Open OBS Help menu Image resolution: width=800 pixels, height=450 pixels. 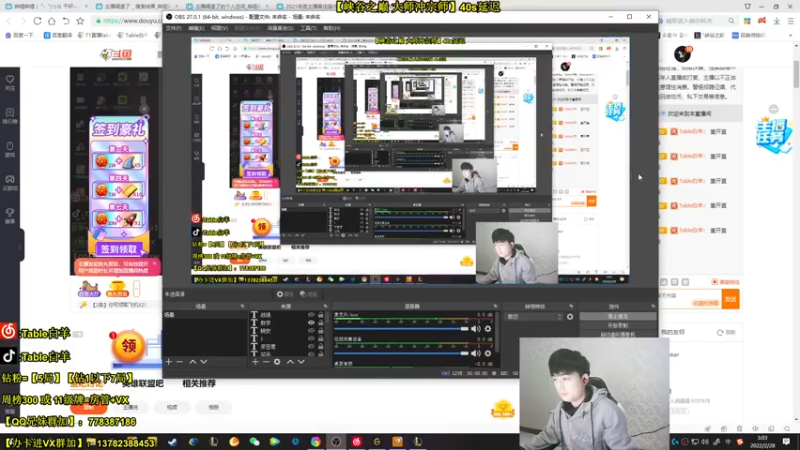coord(332,28)
